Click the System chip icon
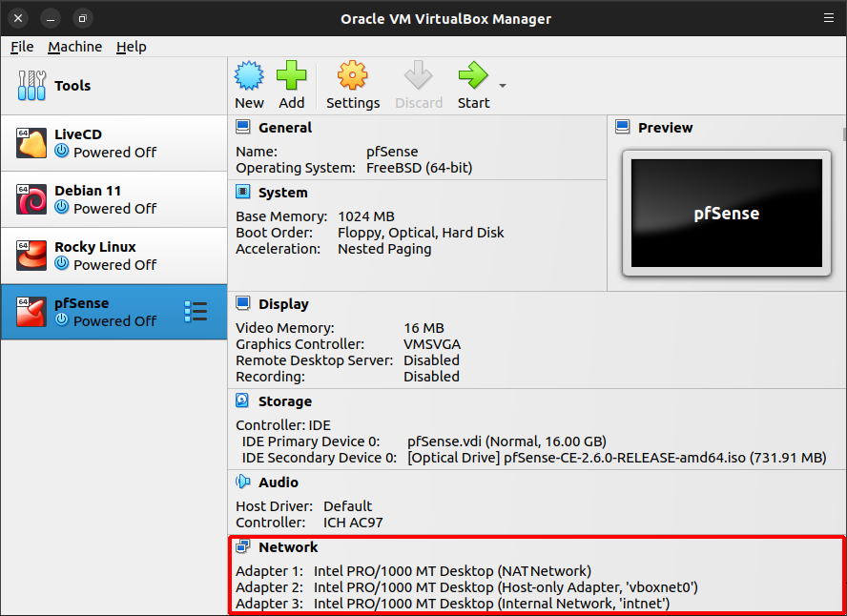The height and width of the screenshot is (616, 847). (243, 192)
